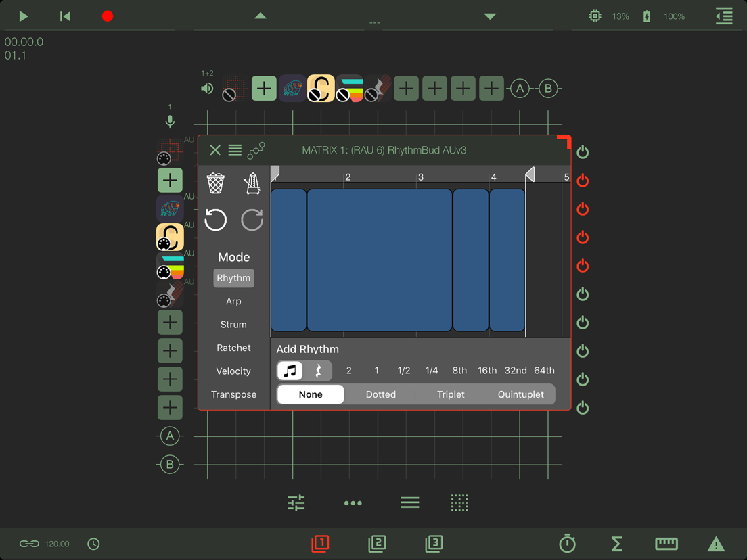
Task: Open the mixer sliders icon at bottom
Action: pos(296,503)
